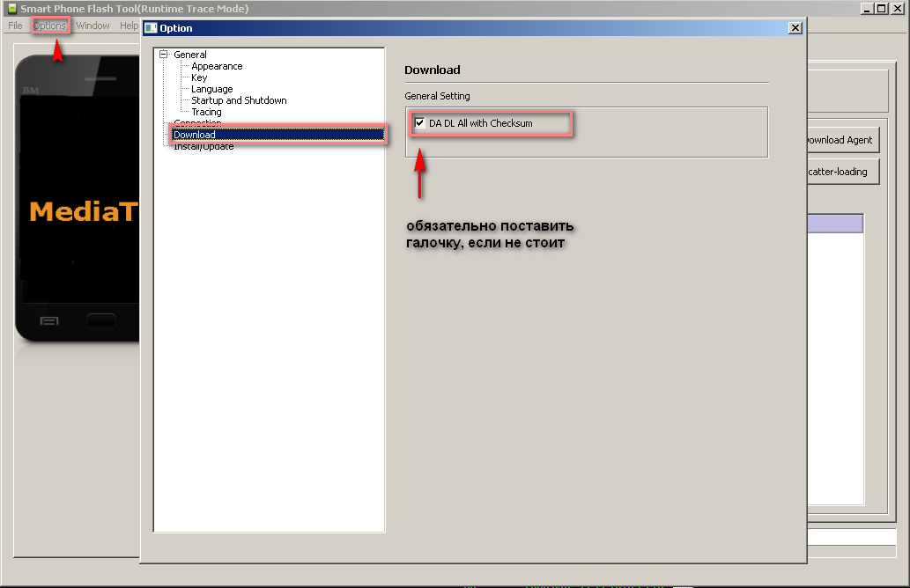910x588 pixels.
Task: Click the Flash Tool application title icon
Action: point(11,8)
